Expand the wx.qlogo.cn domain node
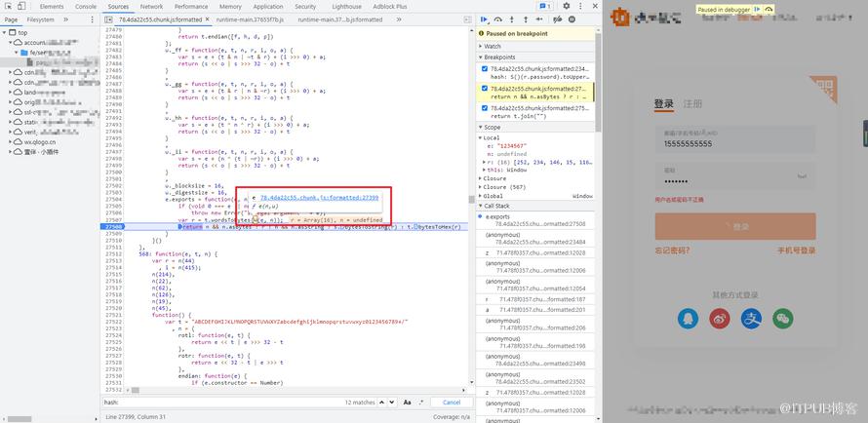The width and height of the screenshot is (868, 423). (11, 141)
